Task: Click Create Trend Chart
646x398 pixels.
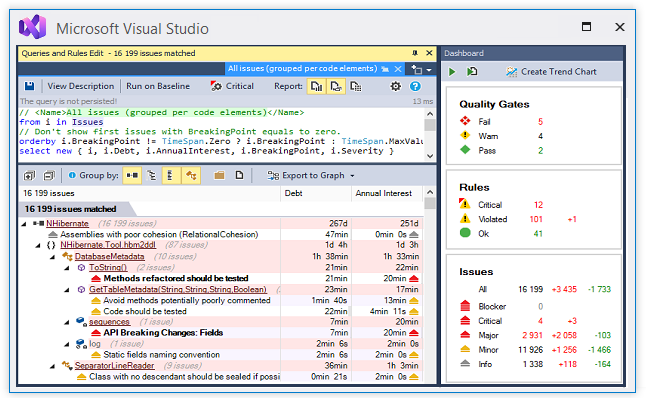Action: (552, 72)
